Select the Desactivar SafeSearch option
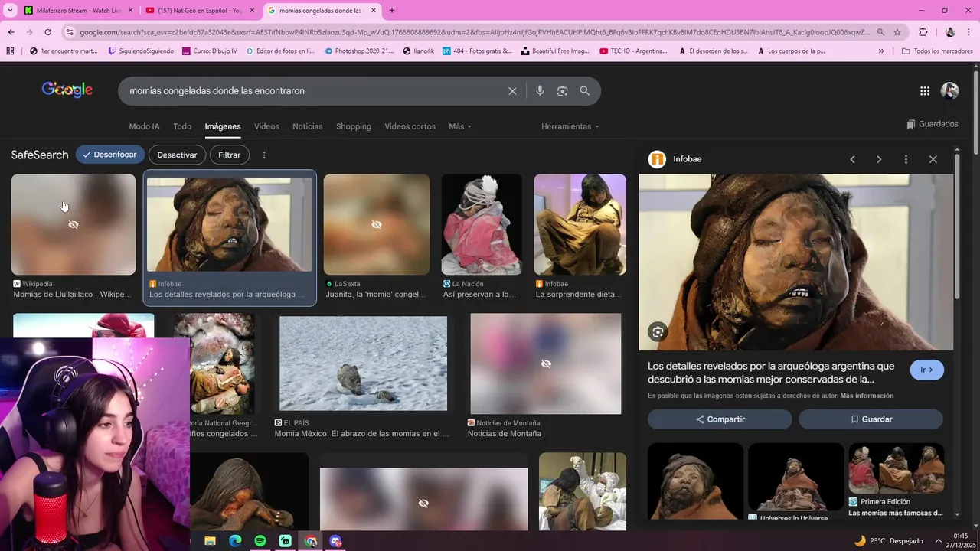The width and height of the screenshot is (980, 551). tap(177, 155)
